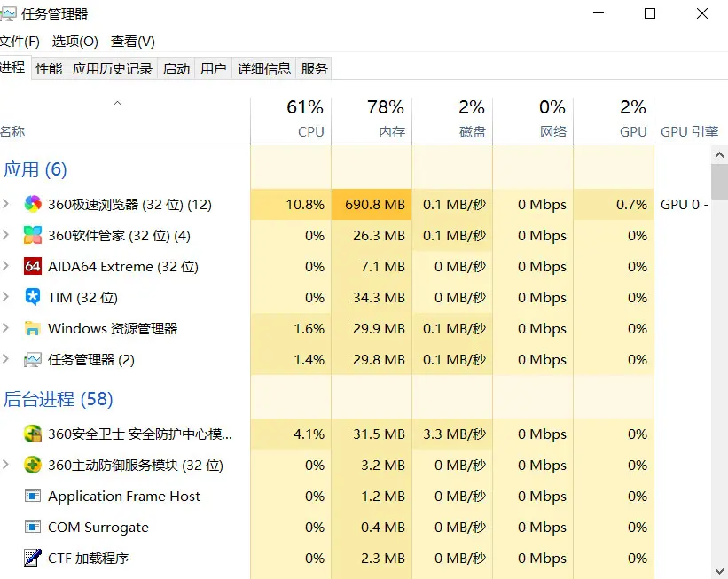Select the Application Frame Host row name
Viewport: 728px width, 579px height.
124,497
